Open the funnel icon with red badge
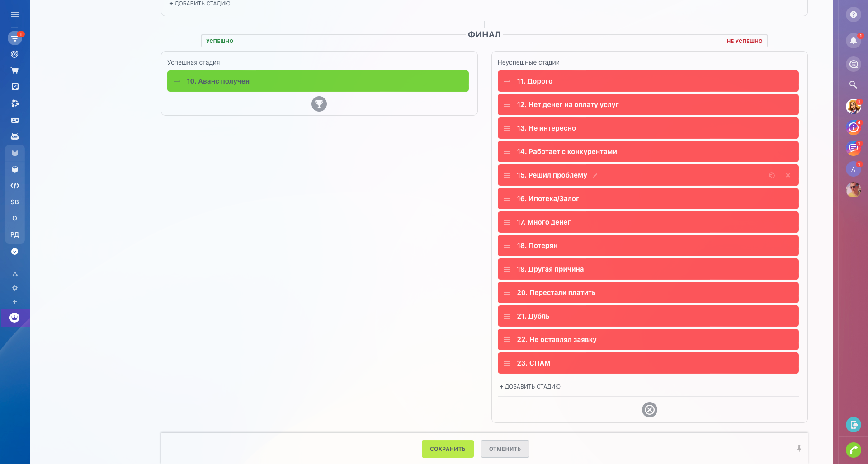 (x=15, y=38)
